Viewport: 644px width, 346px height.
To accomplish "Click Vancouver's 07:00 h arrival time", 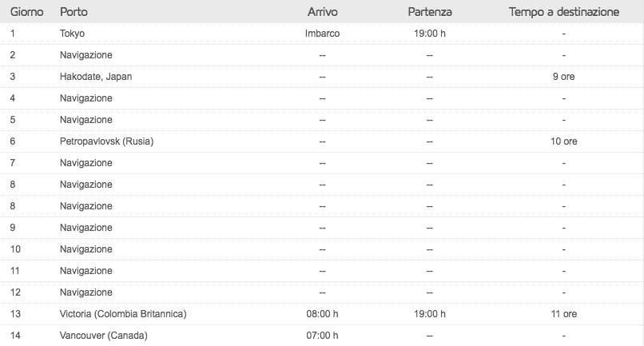I will [x=322, y=336].
